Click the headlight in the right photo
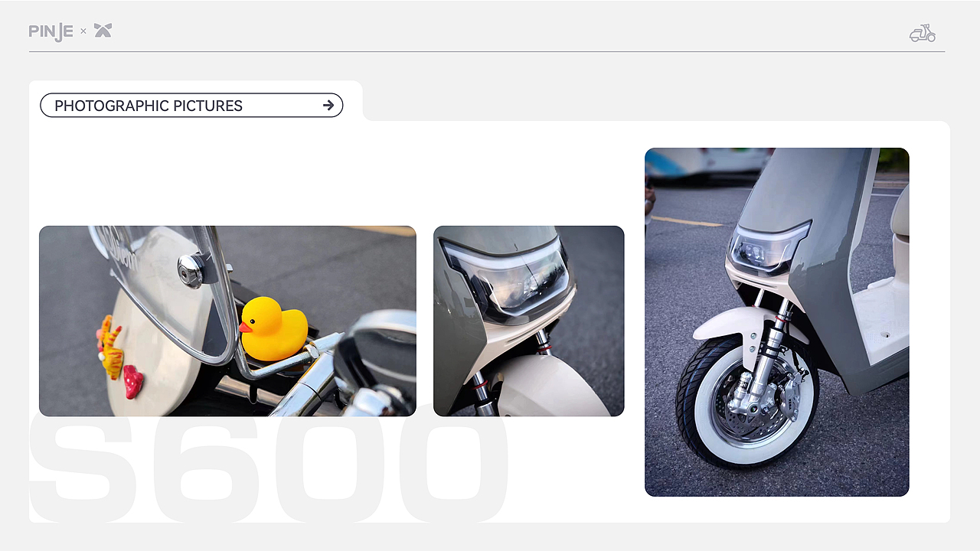Image resolution: width=980 pixels, height=551 pixels. tap(767, 247)
